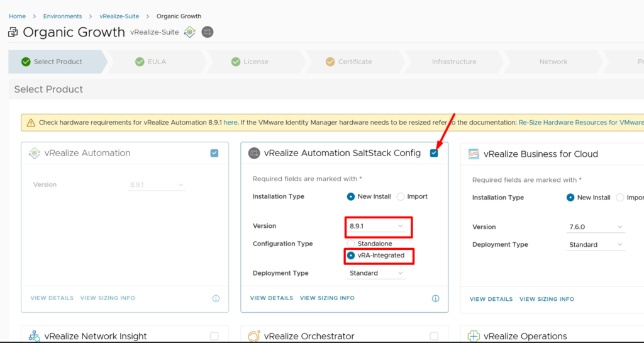Click vRealize Orchestrator card title

309,336
